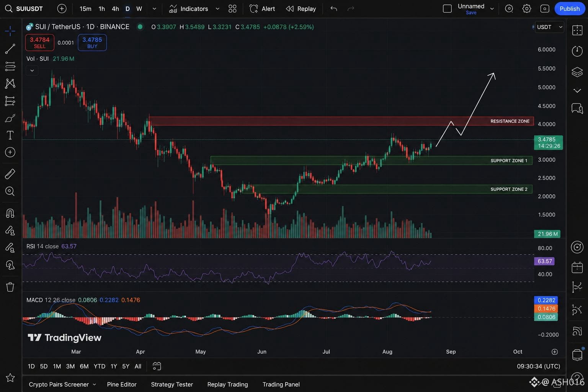The height and width of the screenshot is (392, 588).
Task: Toggle hide all drawings option
Action: pos(10,265)
